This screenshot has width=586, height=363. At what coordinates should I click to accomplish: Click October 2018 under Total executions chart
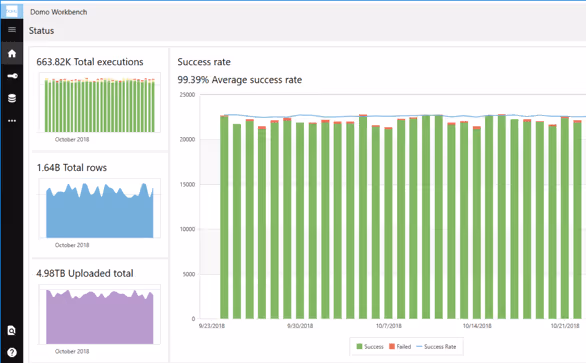point(72,139)
